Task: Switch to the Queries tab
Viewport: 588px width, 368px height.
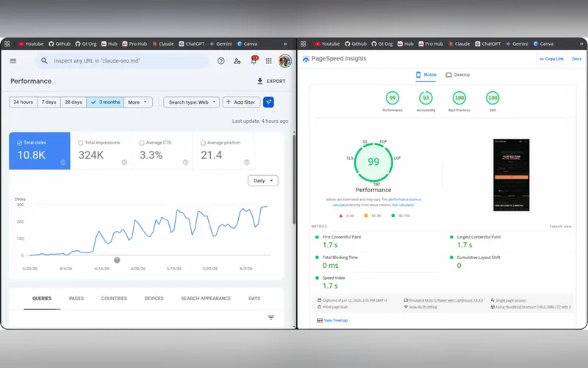Action: [42, 299]
